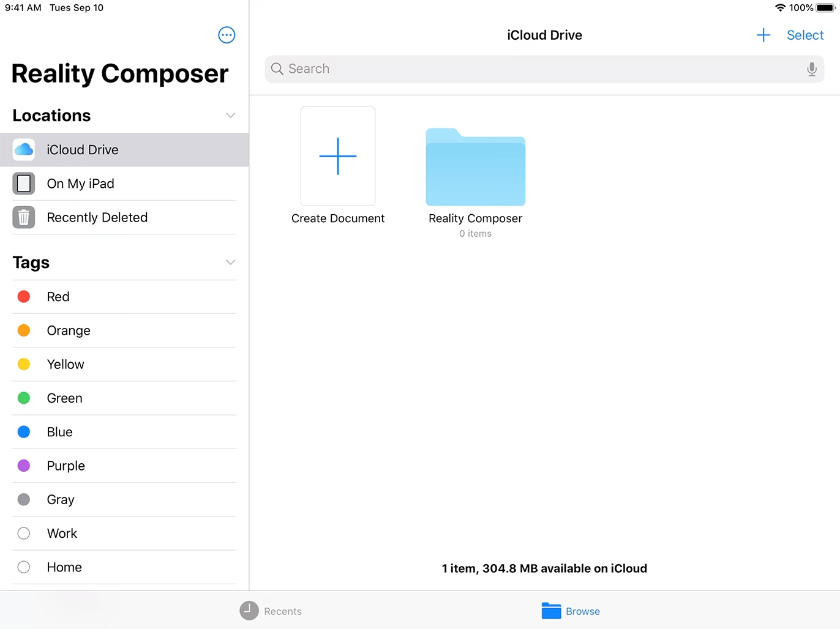Image resolution: width=840 pixels, height=629 pixels.
Task: Open the Reality Composer folder
Action: point(476,167)
